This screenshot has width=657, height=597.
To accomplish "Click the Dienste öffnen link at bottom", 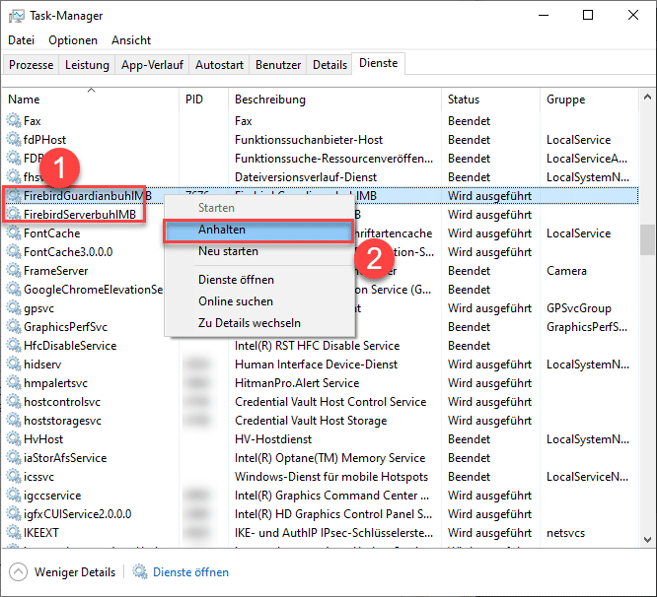I will point(190,572).
